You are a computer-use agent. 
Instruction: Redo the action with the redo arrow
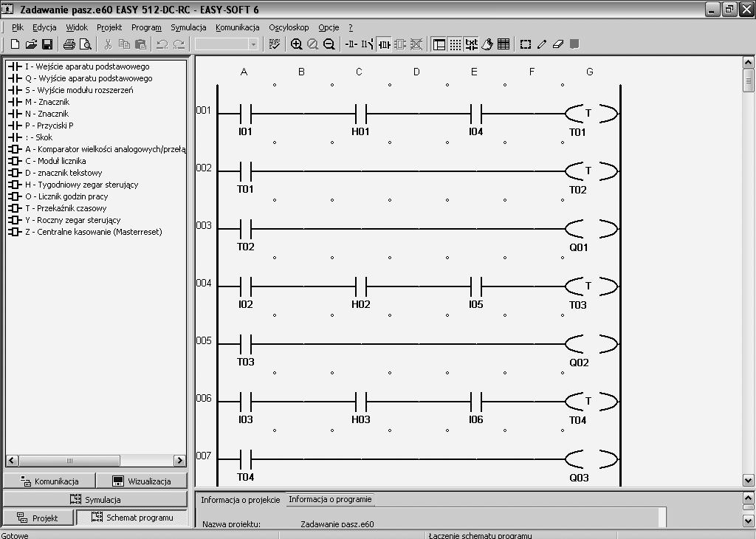[x=179, y=44]
